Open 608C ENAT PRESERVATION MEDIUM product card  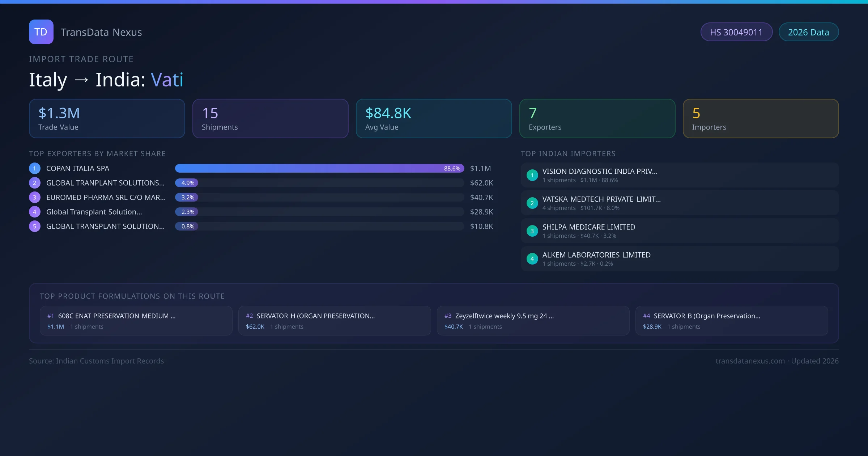coord(136,321)
